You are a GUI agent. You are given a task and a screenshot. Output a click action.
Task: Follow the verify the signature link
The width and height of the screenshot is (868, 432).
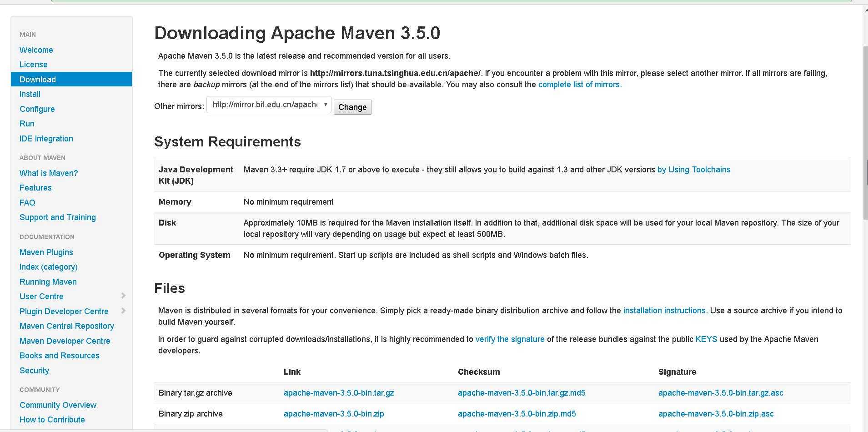510,339
